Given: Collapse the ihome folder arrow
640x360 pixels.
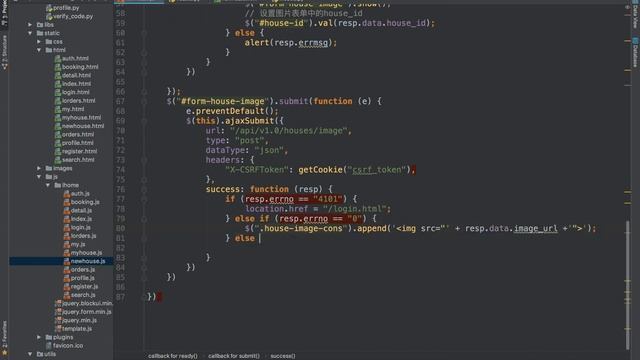Looking at the screenshot, I should pyautogui.click(x=48, y=185).
